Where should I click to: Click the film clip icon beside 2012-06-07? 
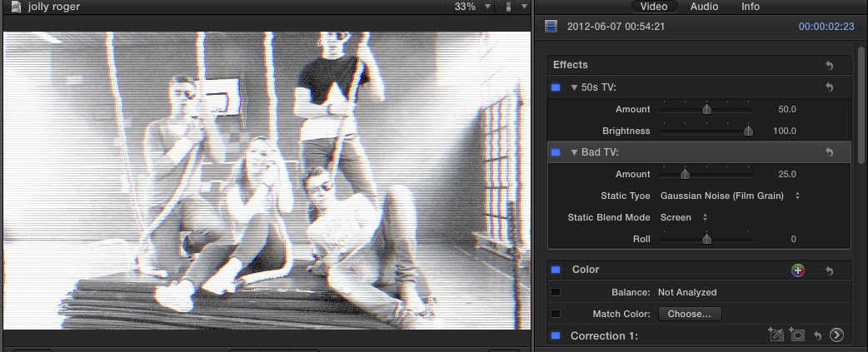coord(551,26)
